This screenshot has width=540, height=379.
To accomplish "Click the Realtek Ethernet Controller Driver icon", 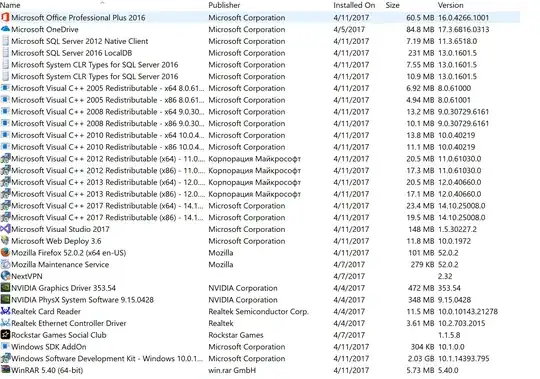I will pyautogui.click(x=5, y=323).
